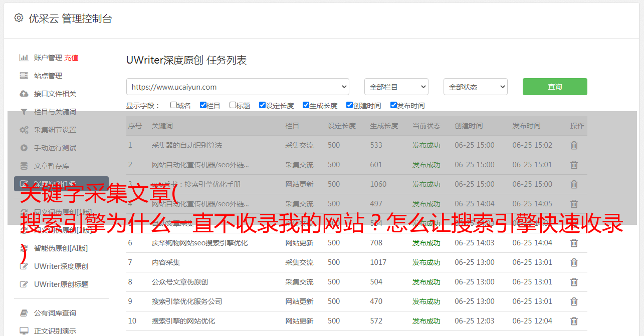Open 站点管理 in the sidebar

(48, 76)
